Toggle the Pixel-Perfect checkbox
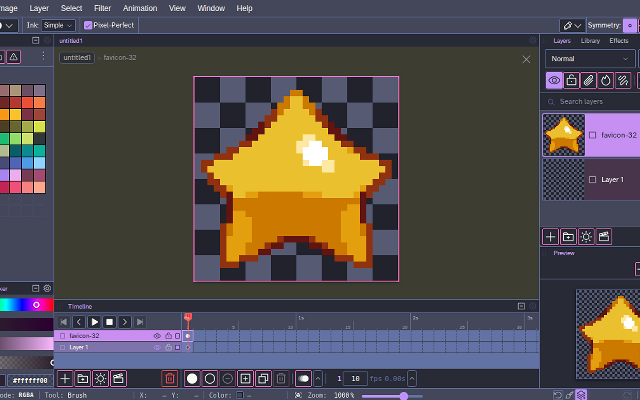The width and height of the screenshot is (640, 400). 88,25
